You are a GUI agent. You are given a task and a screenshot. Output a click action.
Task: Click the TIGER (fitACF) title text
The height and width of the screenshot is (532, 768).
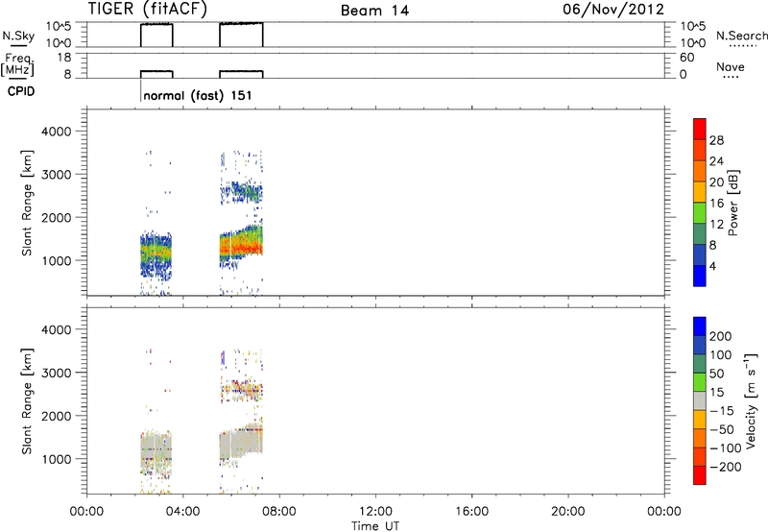148,10
